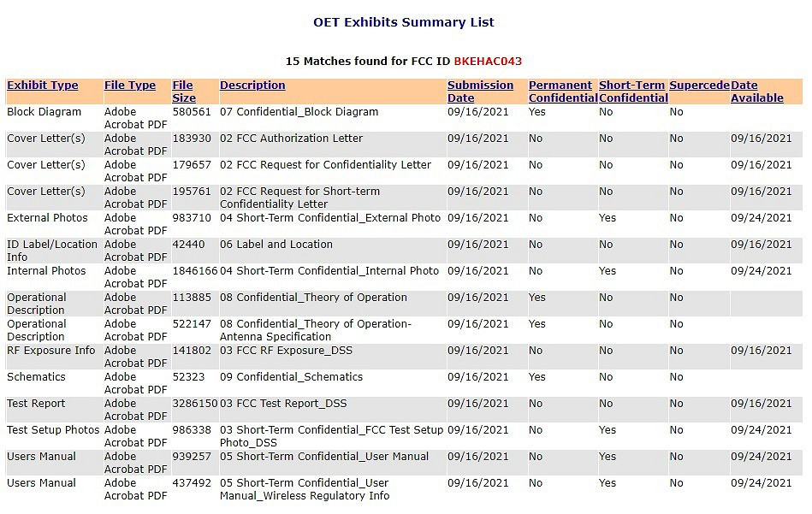Sort by File Size header link

coord(183,92)
